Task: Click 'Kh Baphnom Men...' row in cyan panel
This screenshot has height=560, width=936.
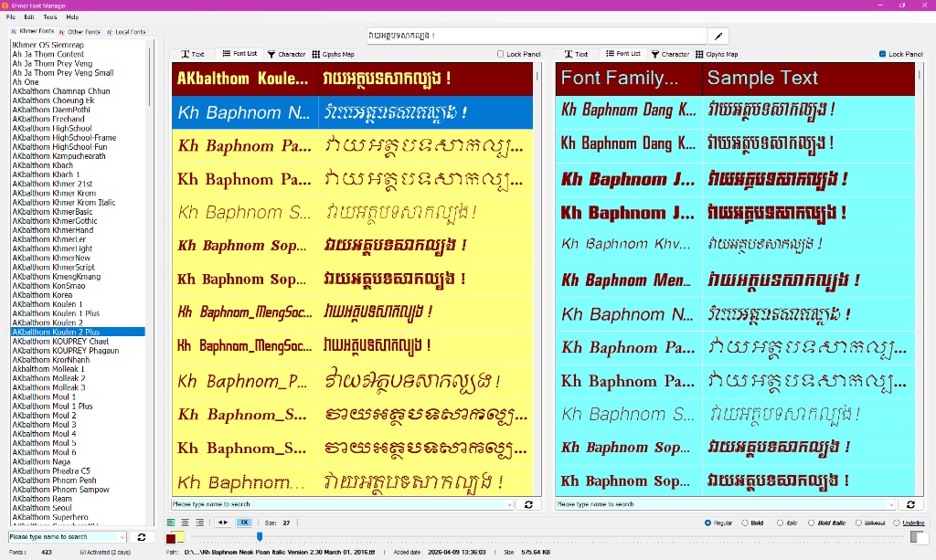Action: tap(735, 280)
